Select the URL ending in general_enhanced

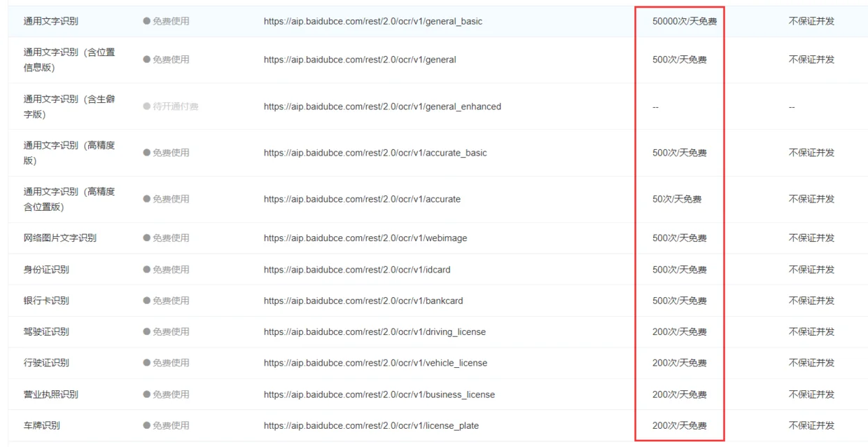pyautogui.click(x=382, y=106)
